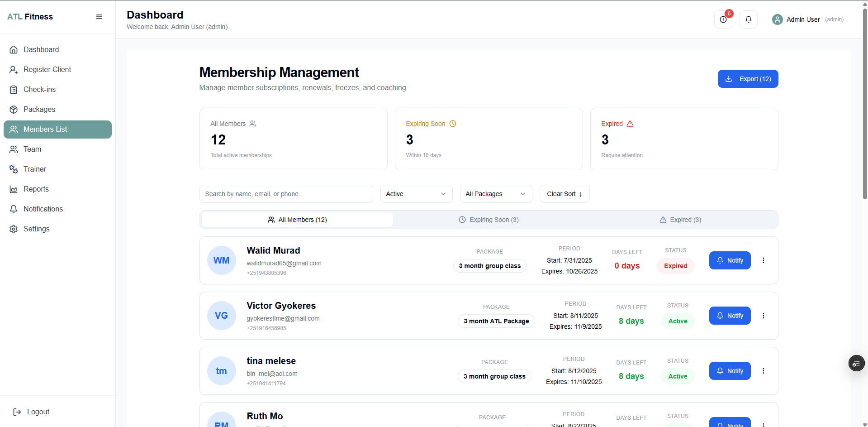Collapse sidebar with hamburger menu icon
This screenshot has height=427, width=868.
coord(99,17)
